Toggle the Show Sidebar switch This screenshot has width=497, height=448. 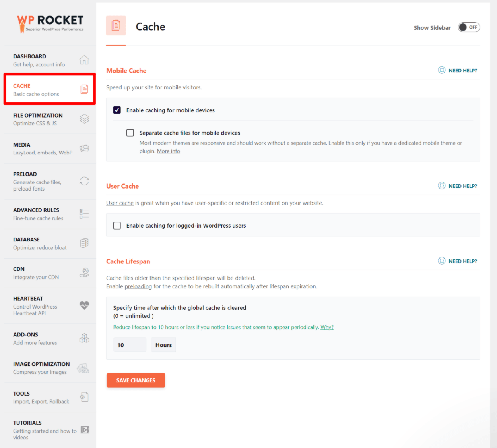tap(469, 27)
